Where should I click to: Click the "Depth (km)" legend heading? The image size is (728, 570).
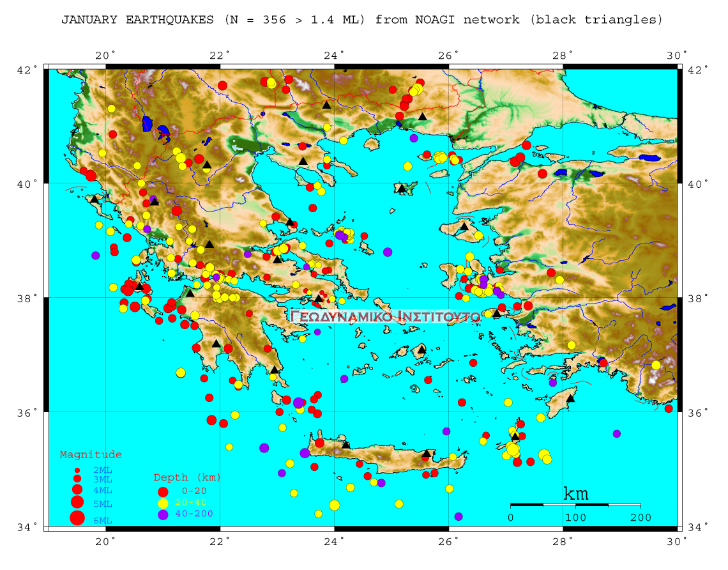click(x=187, y=477)
